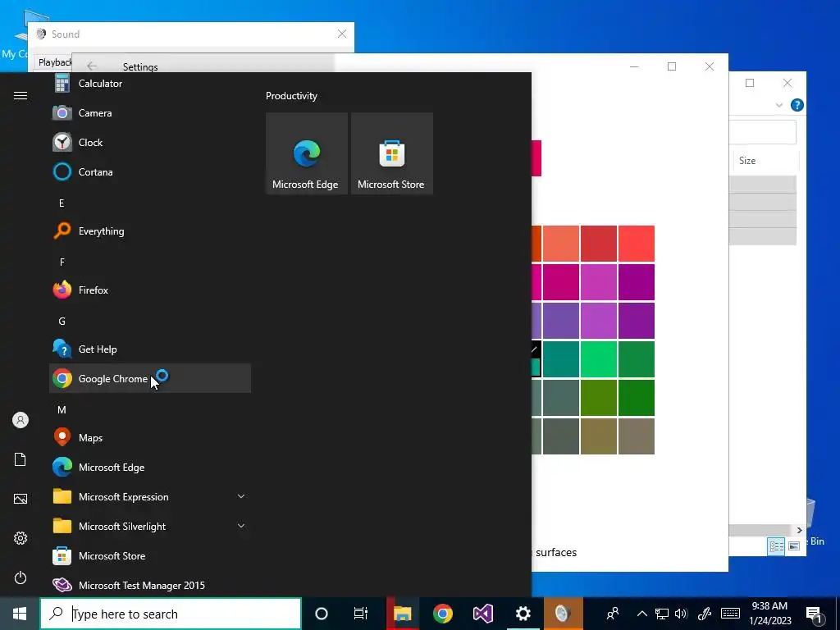This screenshot has width=840, height=630.
Task: Open the People icon in the tray
Action: 613,614
